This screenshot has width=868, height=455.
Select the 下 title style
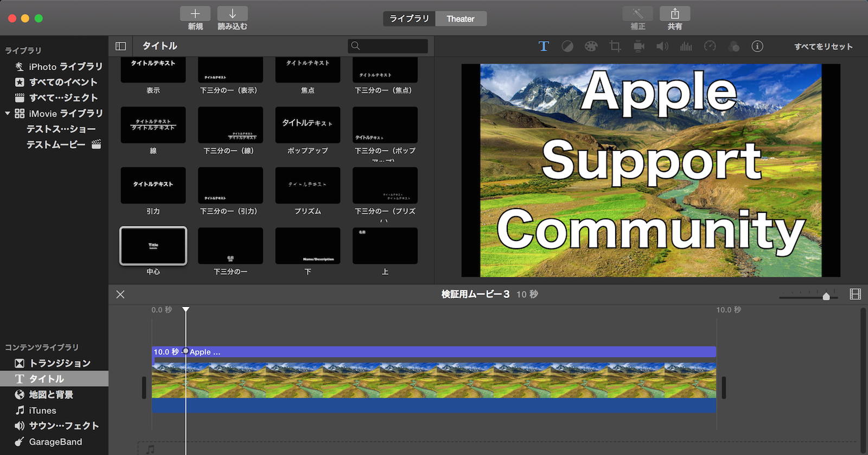click(308, 246)
